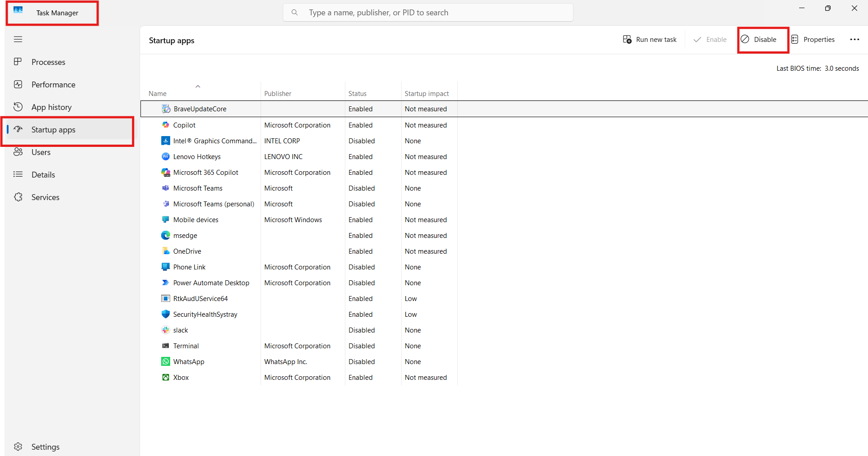The height and width of the screenshot is (456, 868).
Task: Switch to the Settings page
Action: 45,447
